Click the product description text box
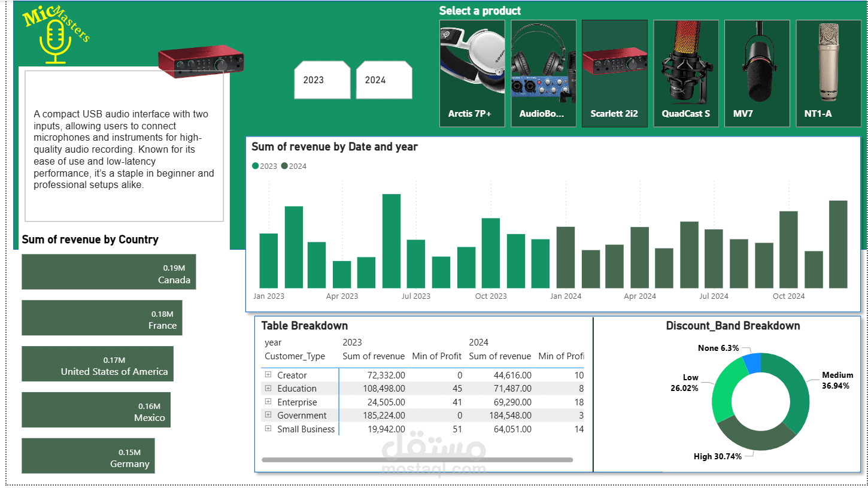868x488 pixels. click(124, 146)
